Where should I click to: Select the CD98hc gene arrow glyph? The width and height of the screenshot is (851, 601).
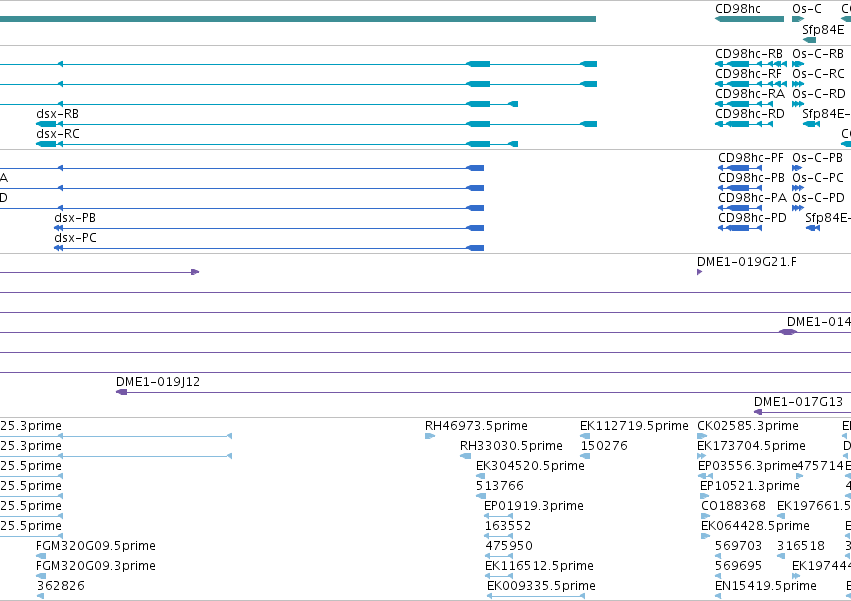[x=750, y=19]
